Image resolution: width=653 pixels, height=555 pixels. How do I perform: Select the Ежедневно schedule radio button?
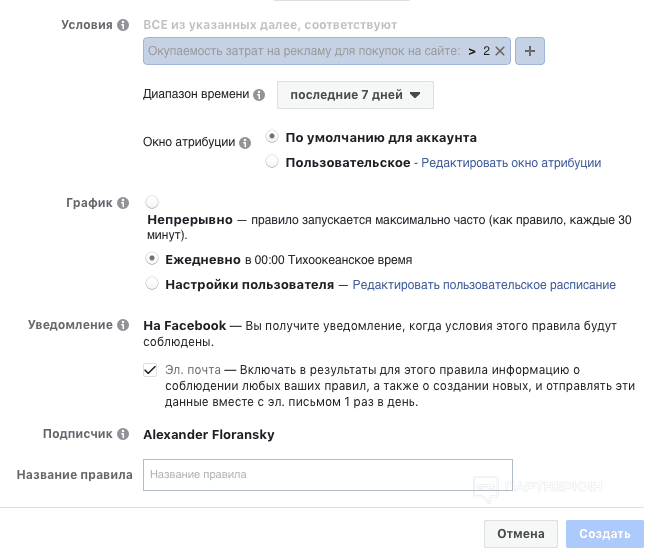(x=152, y=259)
